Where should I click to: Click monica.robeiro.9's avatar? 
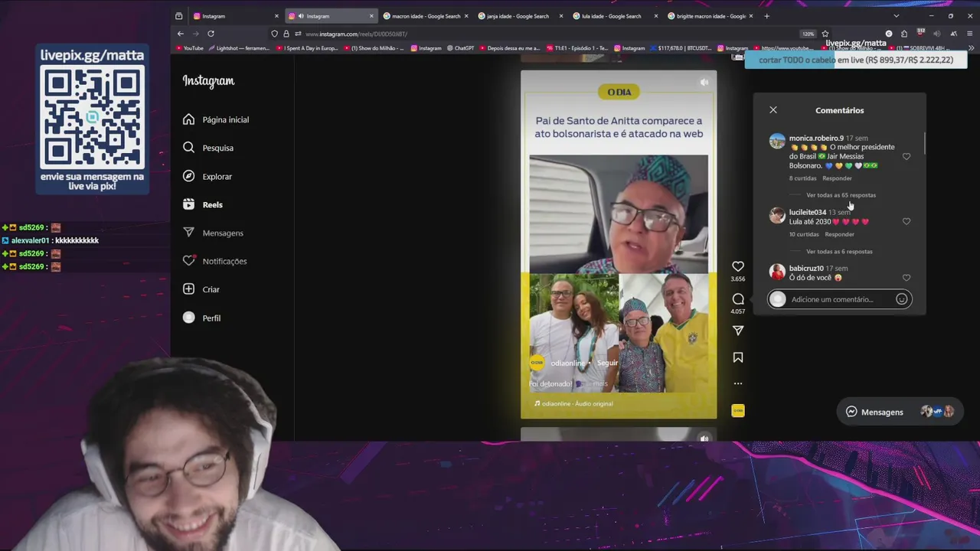(x=777, y=142)
